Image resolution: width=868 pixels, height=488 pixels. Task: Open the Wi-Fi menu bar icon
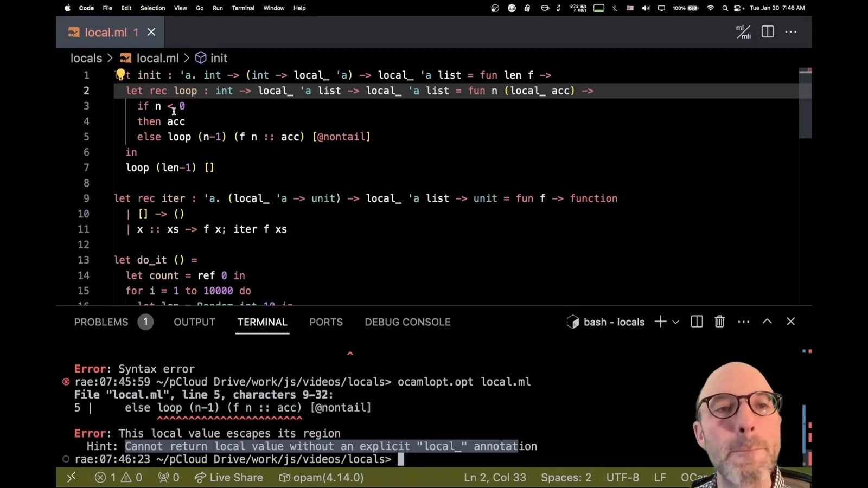(x=710, y=8)
